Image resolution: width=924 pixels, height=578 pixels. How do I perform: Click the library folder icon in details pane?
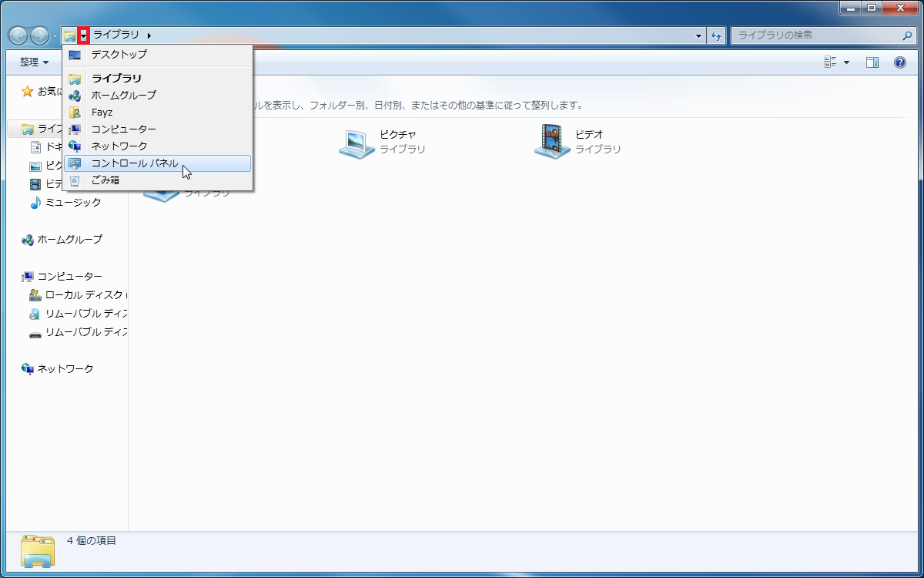point(38,551)
